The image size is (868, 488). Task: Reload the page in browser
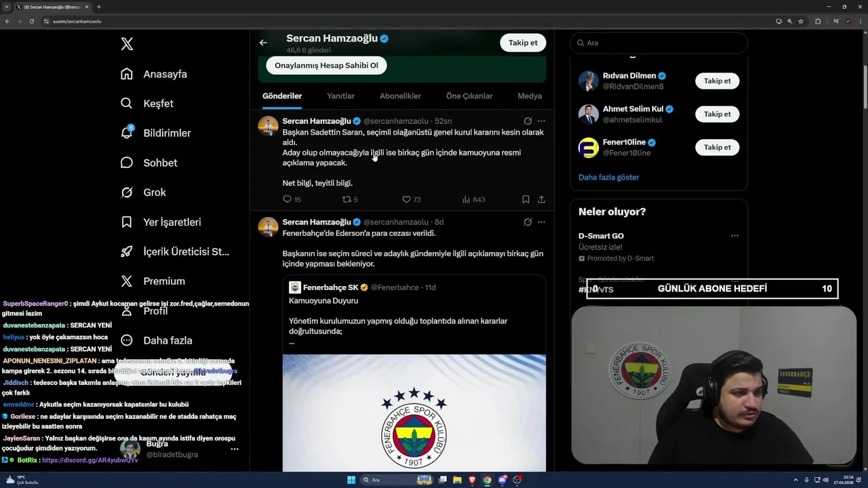[32, 21]
